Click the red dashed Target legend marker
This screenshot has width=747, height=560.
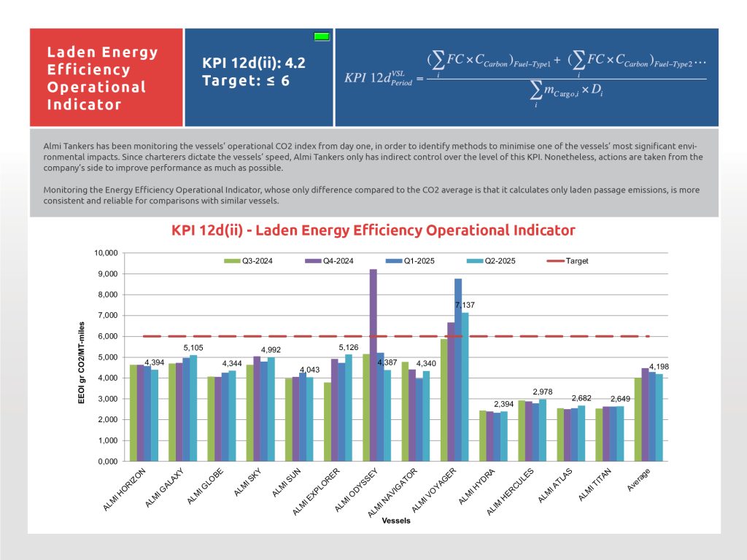coord(555,261)
